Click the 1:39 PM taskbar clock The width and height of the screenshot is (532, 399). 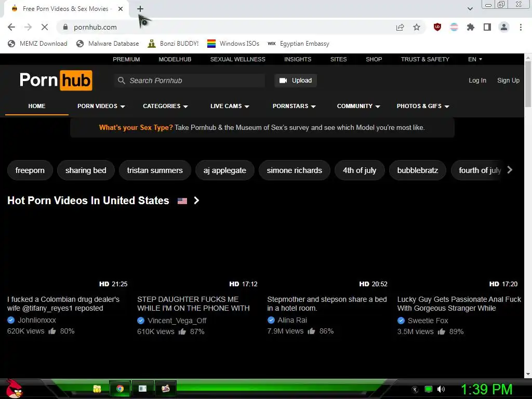pos(486,389)
